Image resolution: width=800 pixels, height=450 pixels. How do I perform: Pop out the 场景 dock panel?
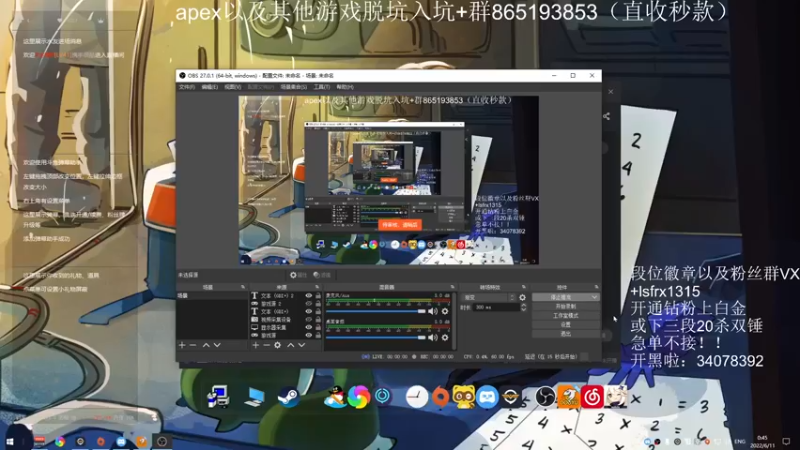(x=243, y=287)
